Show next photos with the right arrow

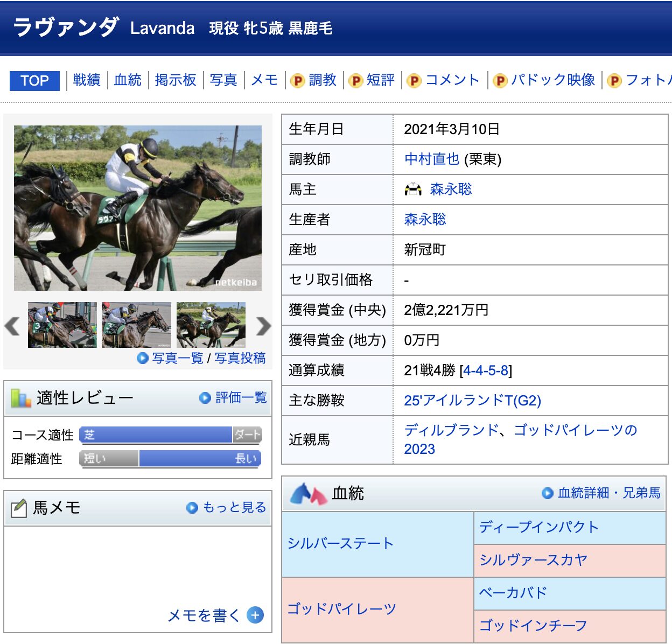[x=263, y=326]
